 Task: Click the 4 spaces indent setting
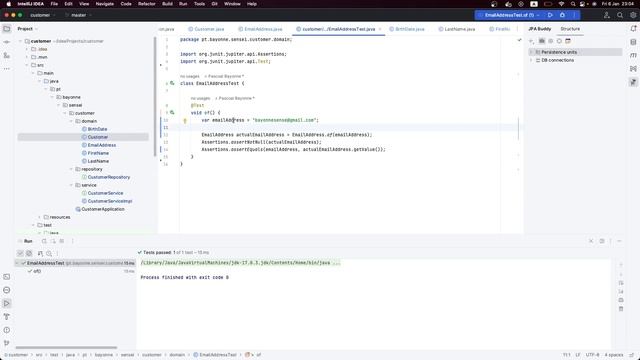pyautogui.click(x=613, y=355)
